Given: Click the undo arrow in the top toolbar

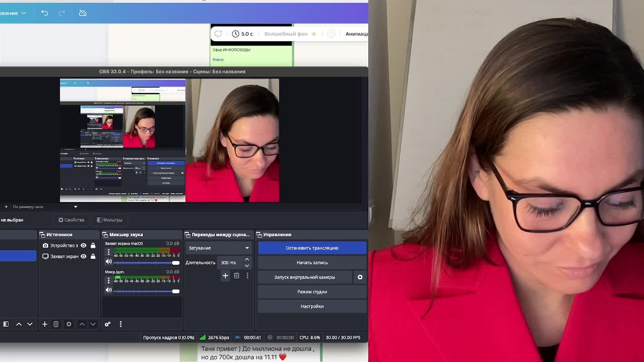Looking at the screenshot, I should pyautogui.click(x=45, y=13).
